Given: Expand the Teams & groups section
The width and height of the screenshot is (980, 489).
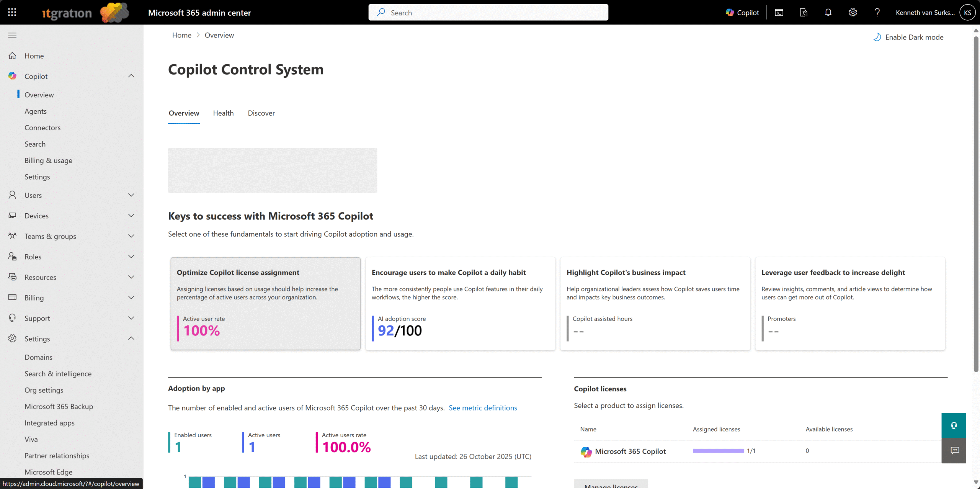Looking at the screenshot, I should [x=131, y=236].
